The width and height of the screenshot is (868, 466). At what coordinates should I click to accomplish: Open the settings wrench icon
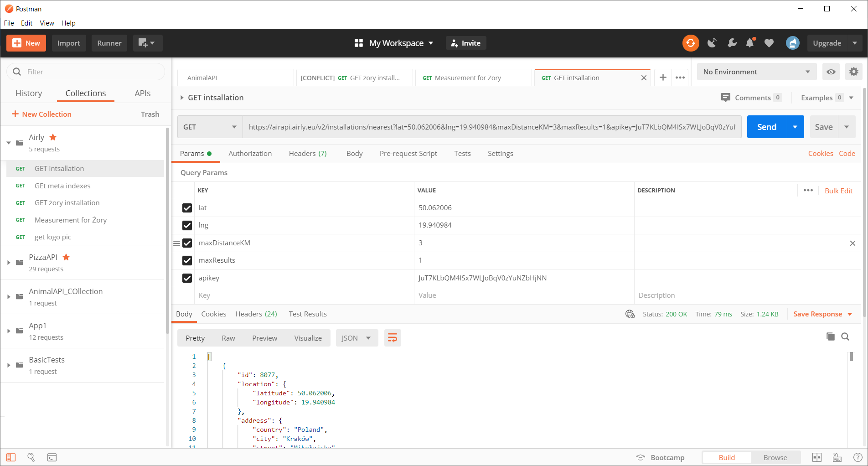click(x=732, y=43)
